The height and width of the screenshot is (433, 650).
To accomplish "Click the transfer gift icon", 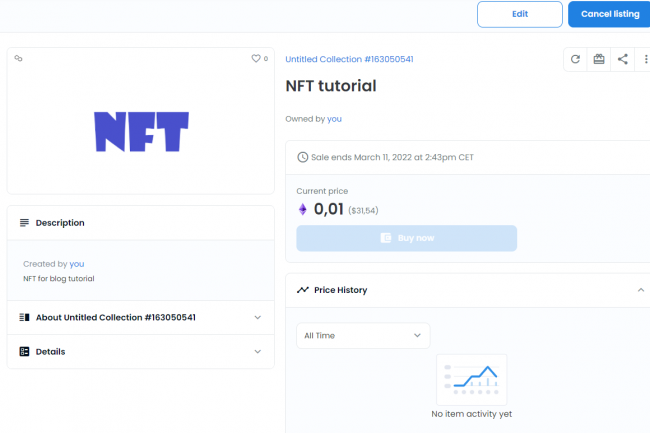I will click(599, 59).
